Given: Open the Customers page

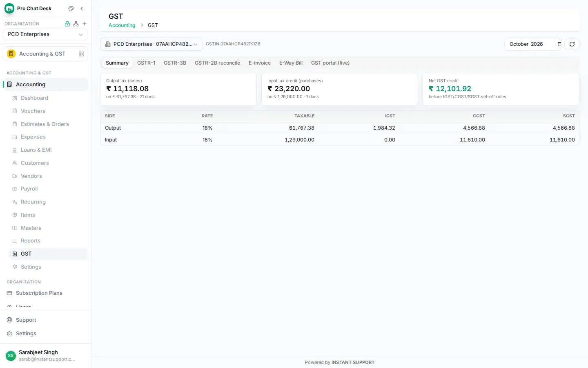Looking at the screenshot, I should pos(48,163).
